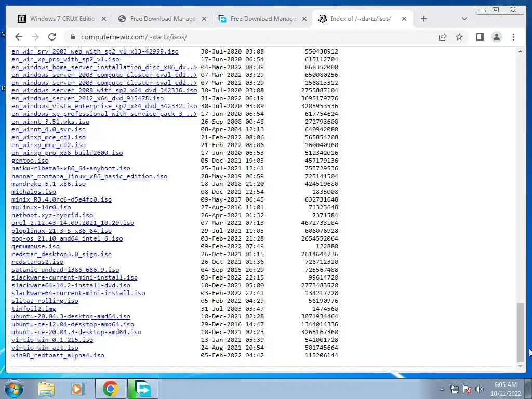This screenshot has width=532, height=399.
Task: View site information via the padlock icon
Action: 72,37
